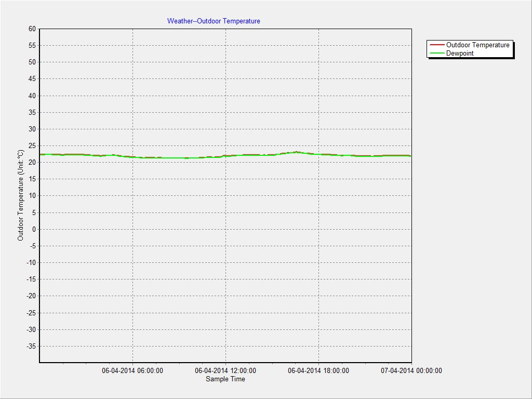
Task: Click the 07-04-2014 00:00:00 time label
Action: (411, 370)
